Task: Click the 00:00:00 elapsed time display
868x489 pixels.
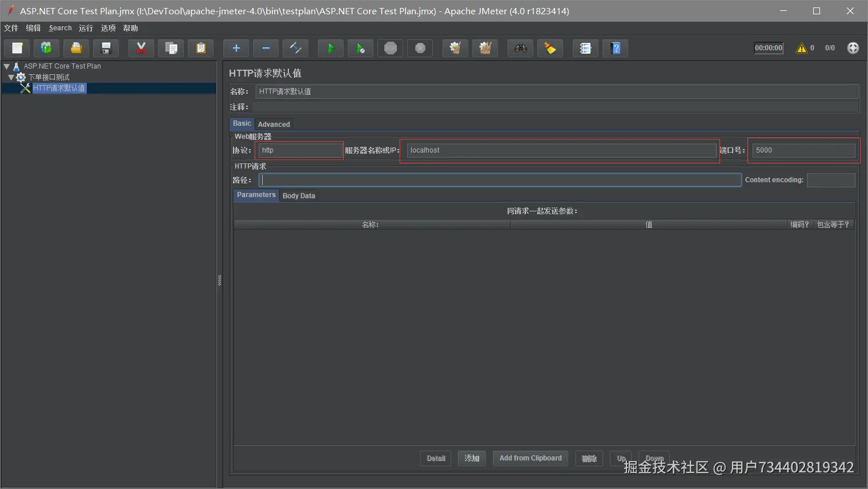Action: click(x=769, y=48)
